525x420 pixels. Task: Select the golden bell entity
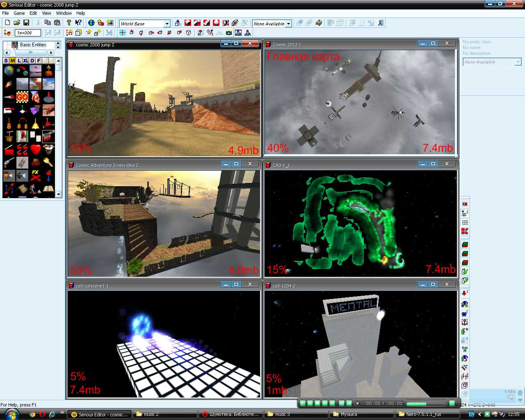[35, 123]
